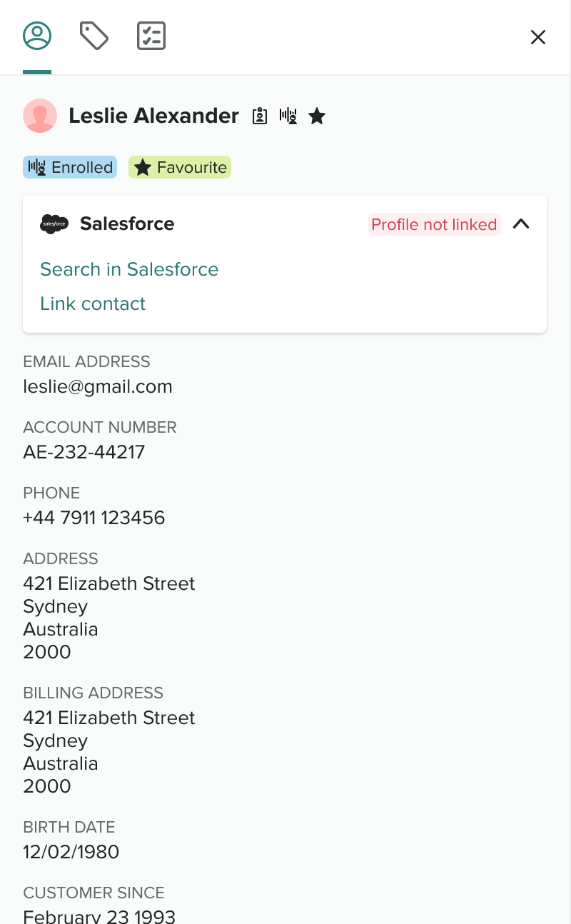Click the Salesforce cloud logo
This screenshot has height=924, width=571.
pyautogui.click(x=54, y=224)
